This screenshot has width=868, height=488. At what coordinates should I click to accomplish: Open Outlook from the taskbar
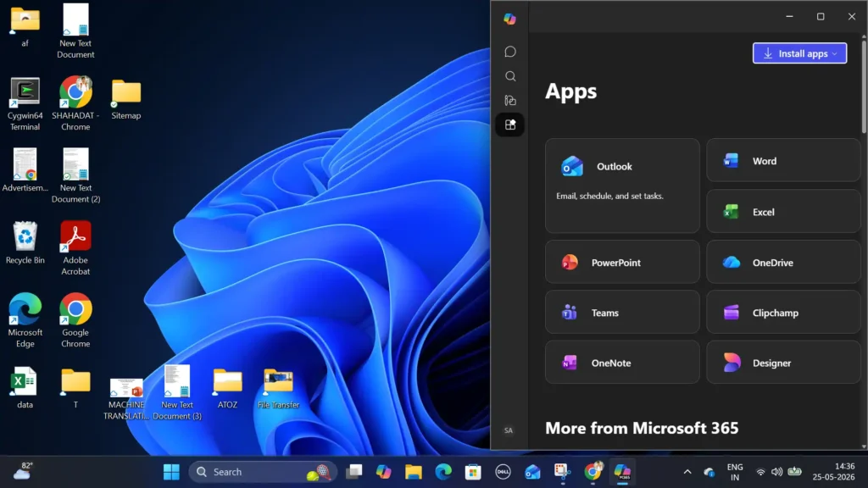[532, 472]
